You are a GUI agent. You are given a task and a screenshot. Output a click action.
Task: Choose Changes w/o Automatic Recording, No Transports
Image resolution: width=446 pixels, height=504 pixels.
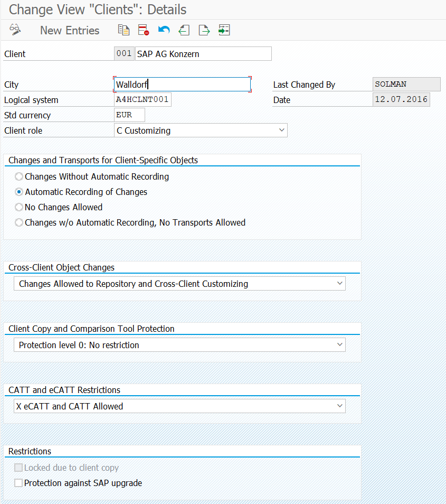(20, 222)
